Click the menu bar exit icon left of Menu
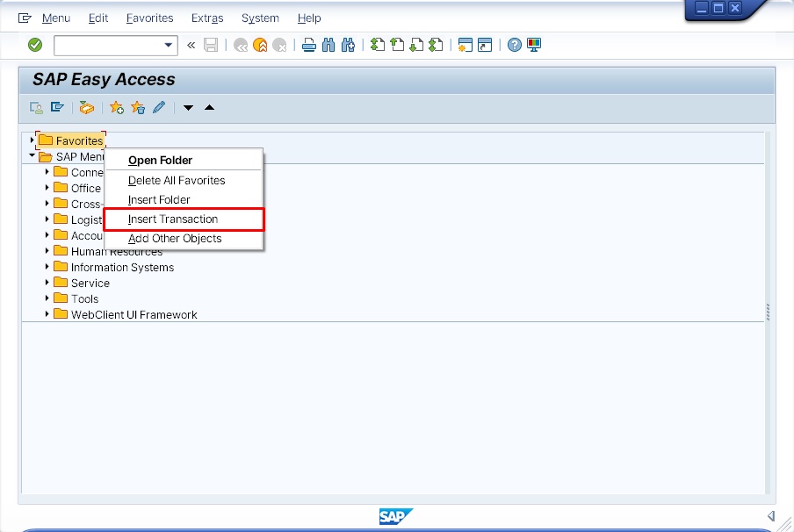 coord(25,18)
